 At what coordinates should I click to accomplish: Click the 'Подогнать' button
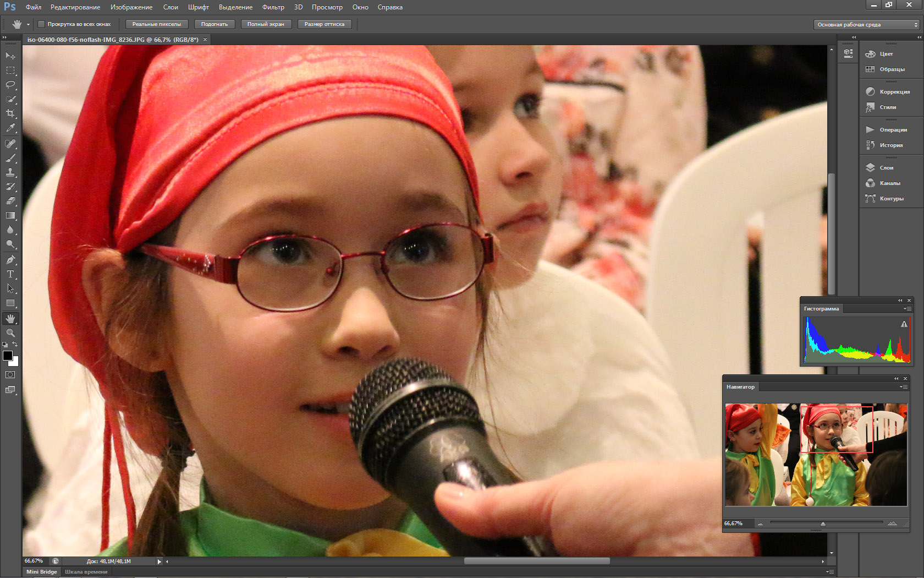point(215,24)
